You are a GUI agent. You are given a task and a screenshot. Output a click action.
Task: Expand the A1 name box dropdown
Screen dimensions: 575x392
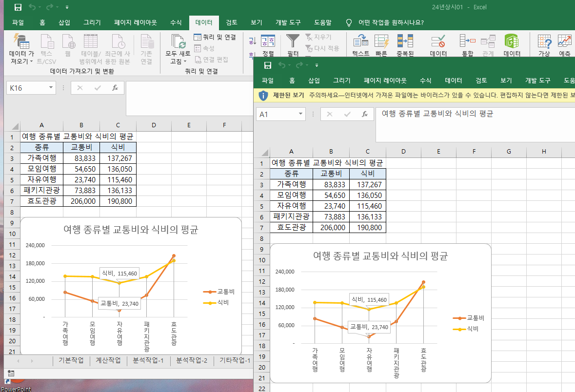click(x=301, y=114)
